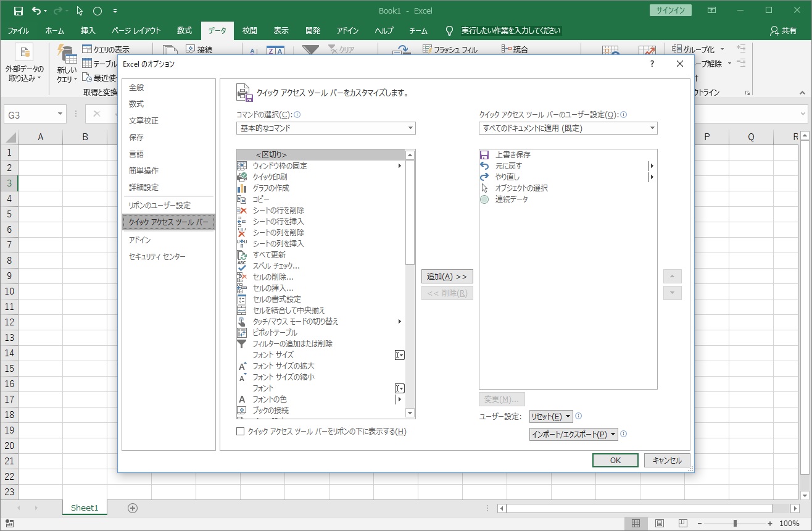Image resolution: width=812 pixels, height=531 pixels.
Task: Open the Reset (リセット) dropdown button
Action: tap(551, 416)
